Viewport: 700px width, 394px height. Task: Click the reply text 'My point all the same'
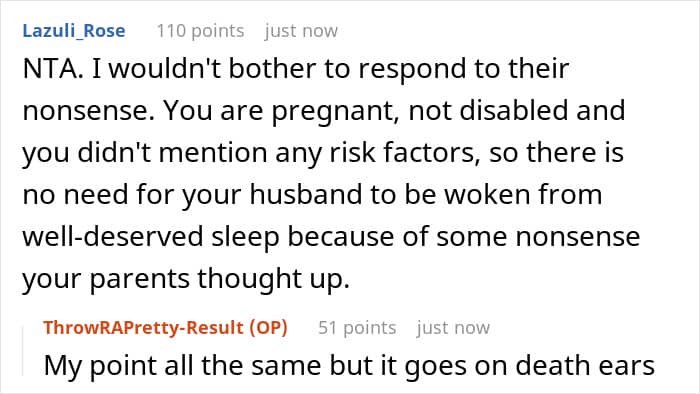(x=183, y=366)
